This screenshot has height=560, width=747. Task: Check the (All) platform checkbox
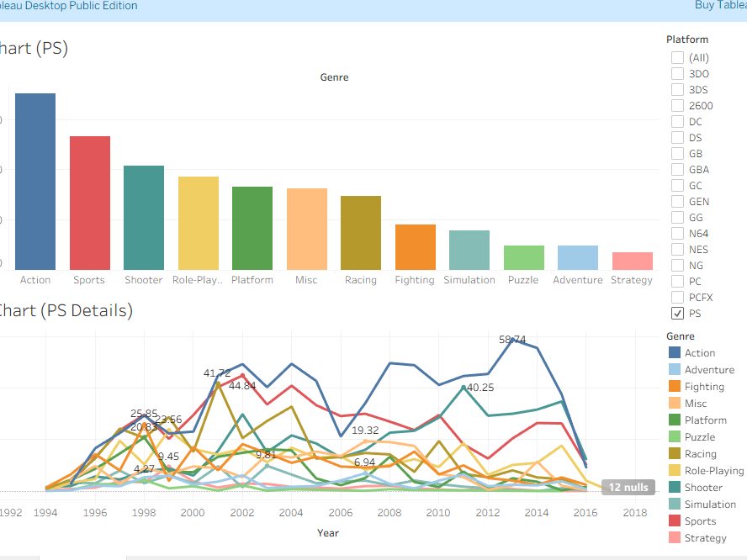pos(677,58)
